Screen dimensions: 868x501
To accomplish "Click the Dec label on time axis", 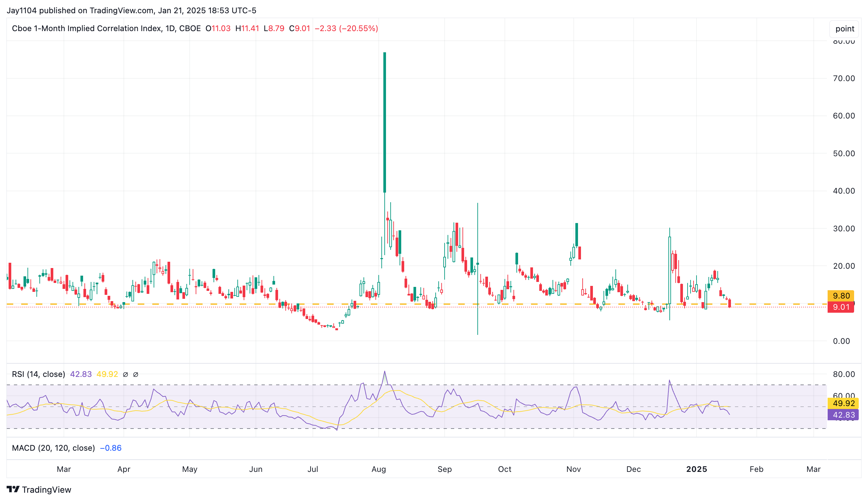I will 633,469.
